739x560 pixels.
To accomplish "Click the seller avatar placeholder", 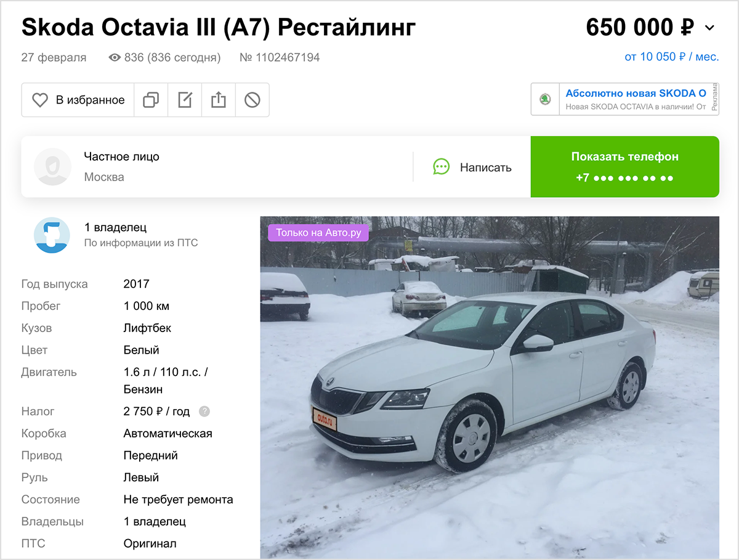I will [52, 167].
